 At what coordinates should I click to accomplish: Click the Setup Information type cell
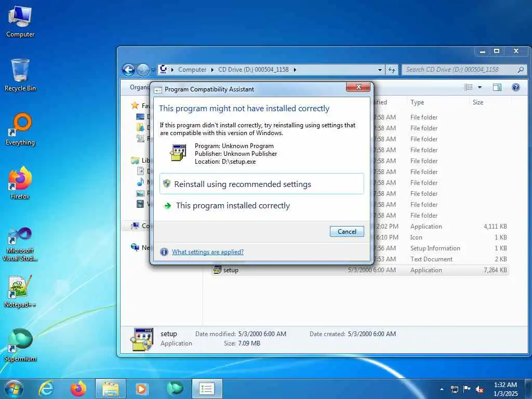(x=435, y=248)
